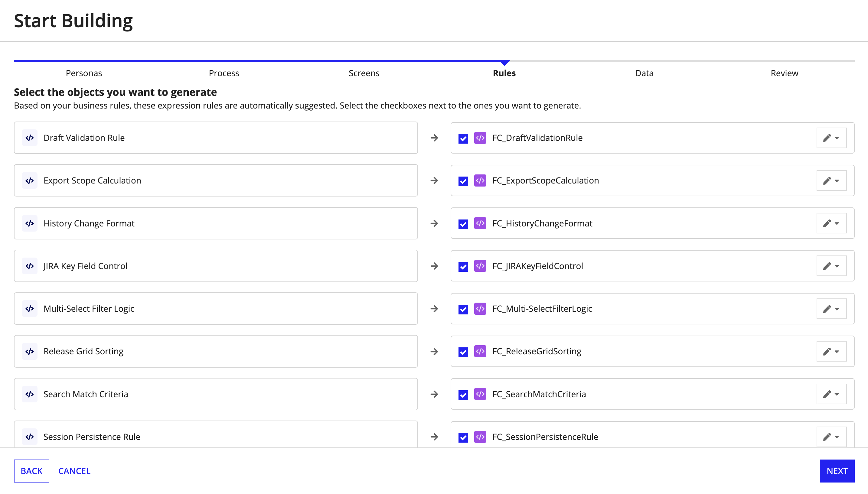Open edit dropdown for FC_ReleaseGridSorting
This screenshot has height=494, width=868.
[831, 352]
